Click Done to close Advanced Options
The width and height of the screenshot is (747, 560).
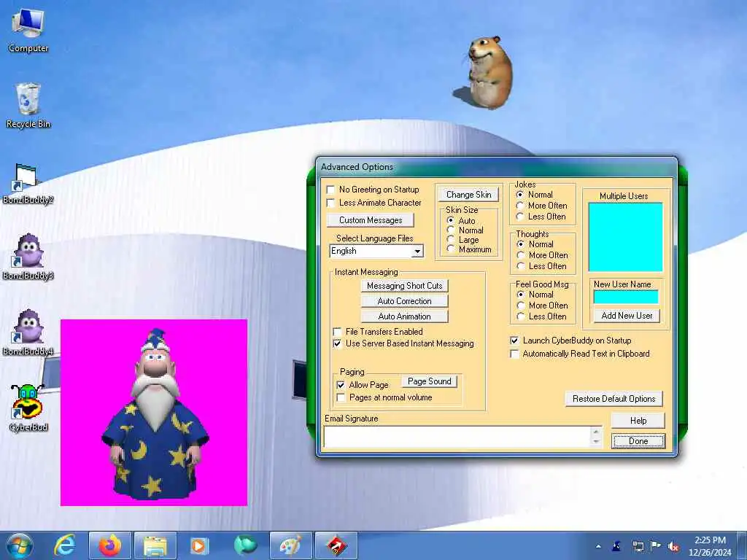tap(638, 441)
